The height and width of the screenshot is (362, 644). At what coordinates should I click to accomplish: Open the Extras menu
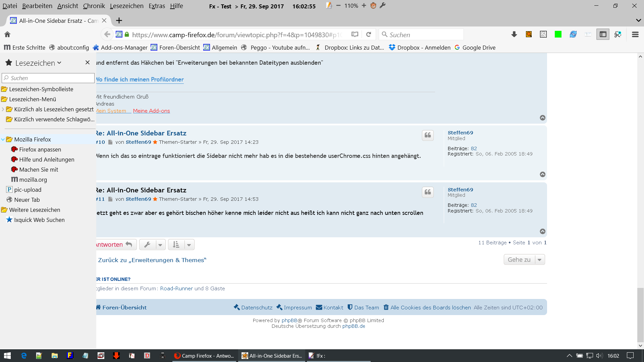tap(157, 6)
